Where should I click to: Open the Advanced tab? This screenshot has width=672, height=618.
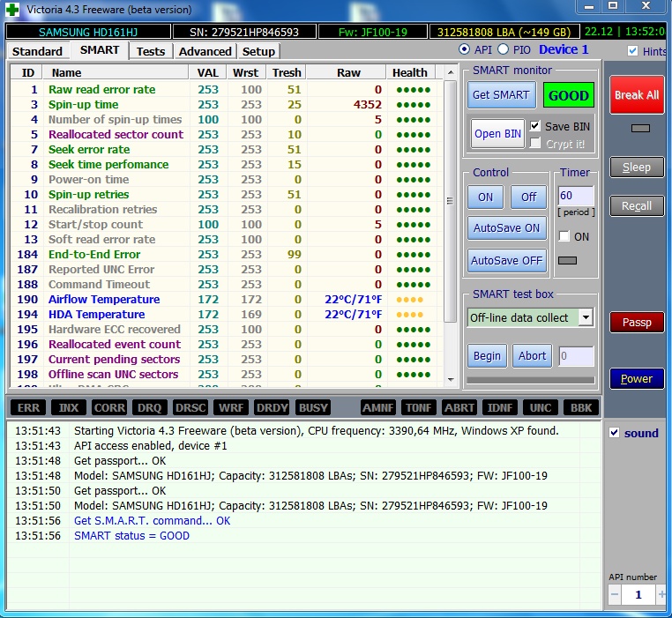tap(205, 51)
